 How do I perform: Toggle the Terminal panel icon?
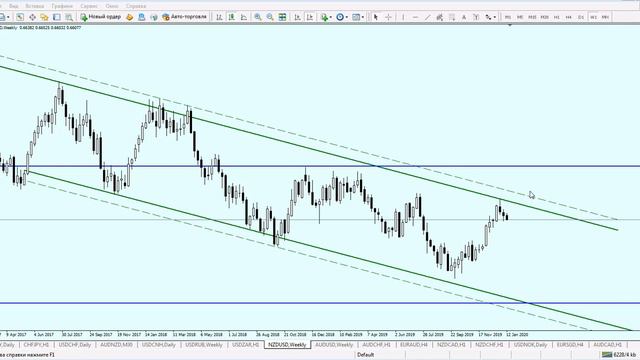[x=57, y=17]
